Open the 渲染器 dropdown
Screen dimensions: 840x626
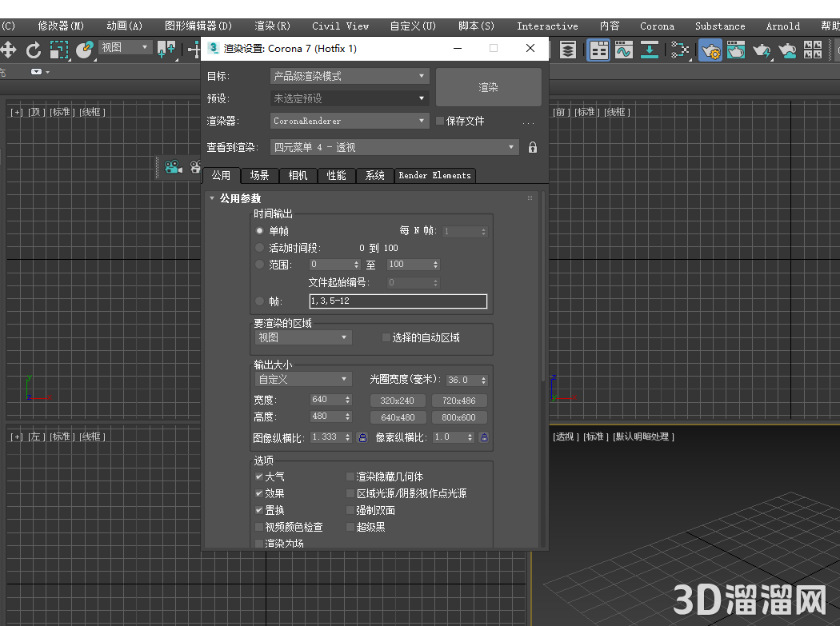pyautogui.click(x=349, y=121)
